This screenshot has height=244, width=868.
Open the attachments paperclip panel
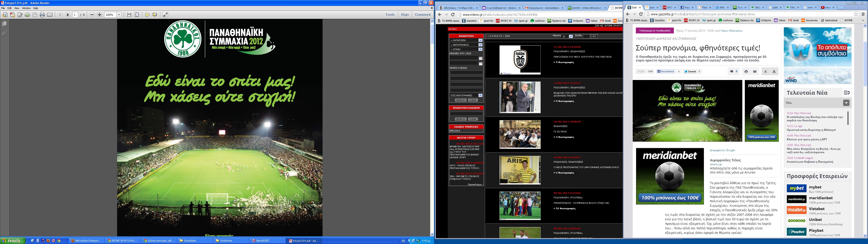(4, 33)
